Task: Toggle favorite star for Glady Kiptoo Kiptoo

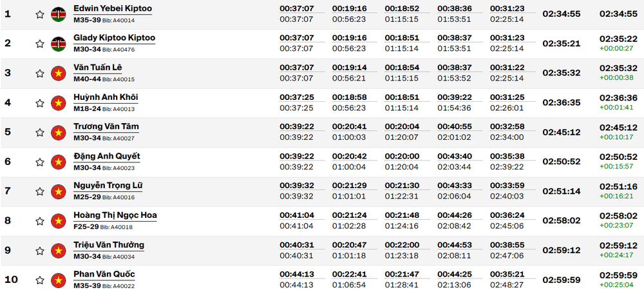Action: (40, 44)
